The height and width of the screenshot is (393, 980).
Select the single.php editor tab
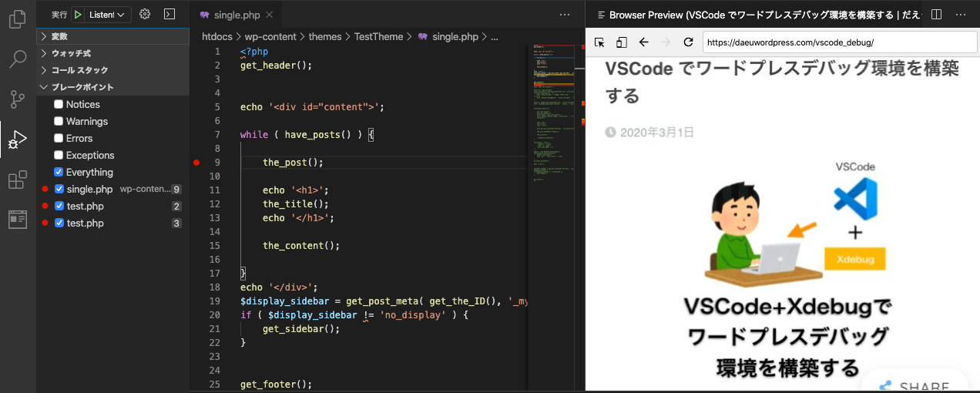(x=237, y=15)
